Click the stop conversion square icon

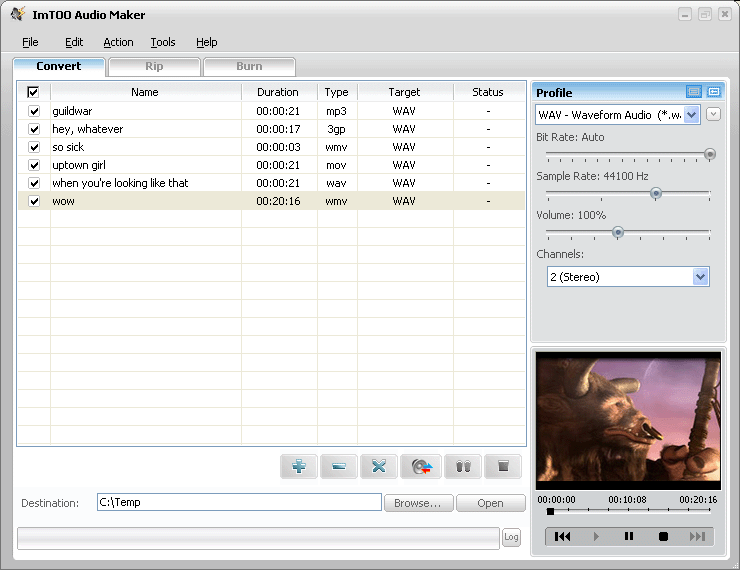coord(503,466)
